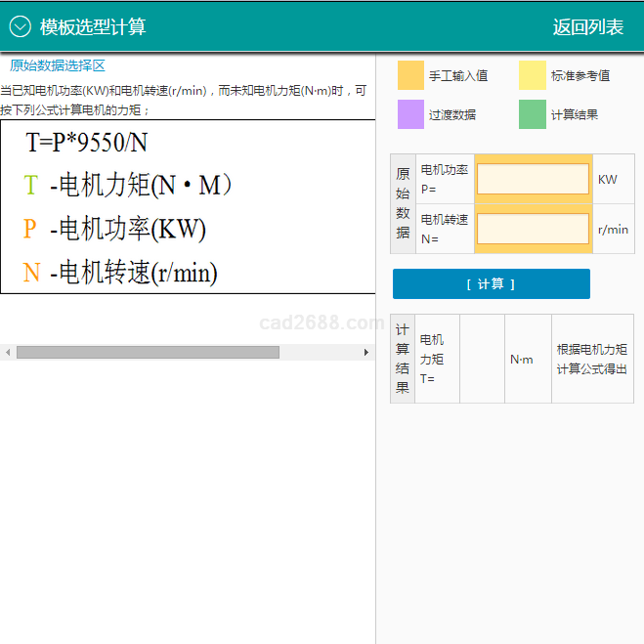This screenshot has height=644, width=644.
Task: Click the horizontal scrollbar thumb
Action: [x=147, y=352]
